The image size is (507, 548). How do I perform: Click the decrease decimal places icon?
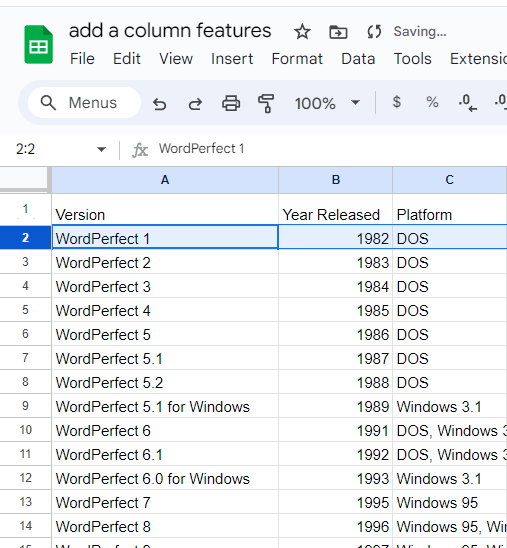(x=468, y=103)
